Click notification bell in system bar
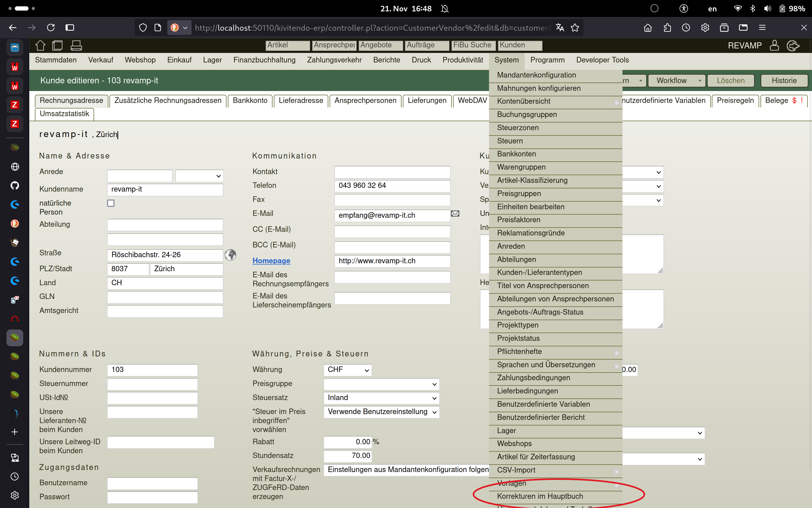This screenshot has width=812, height=508. [x=445, y=9]
